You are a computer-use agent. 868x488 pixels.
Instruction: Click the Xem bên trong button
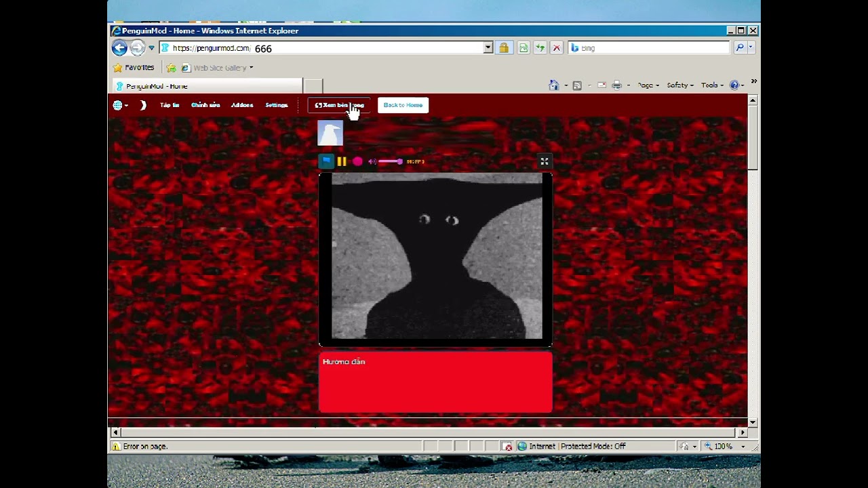click(x=338, y=105)
